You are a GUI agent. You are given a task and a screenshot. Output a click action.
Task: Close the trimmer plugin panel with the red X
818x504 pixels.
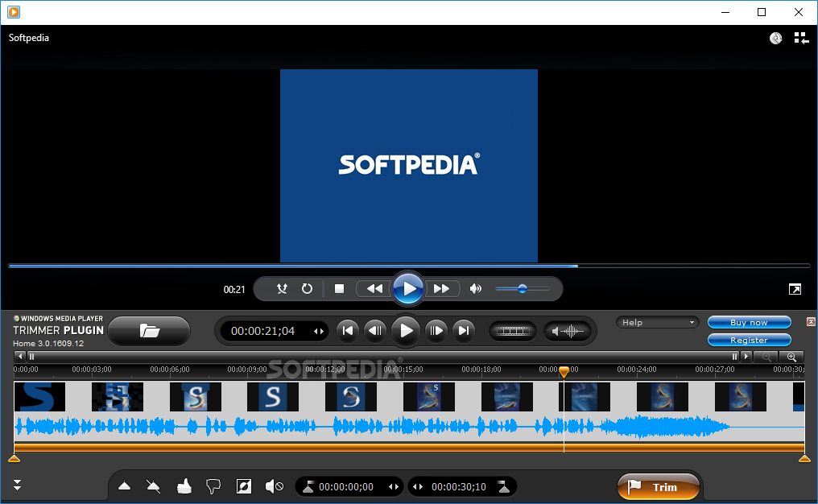(x=811, y=321)
